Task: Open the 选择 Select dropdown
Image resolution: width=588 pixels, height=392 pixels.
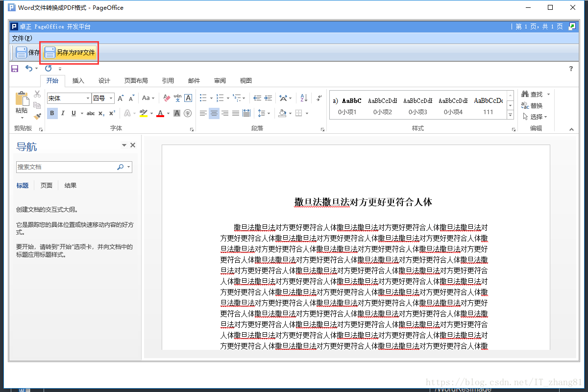Action: pos(534,117)
